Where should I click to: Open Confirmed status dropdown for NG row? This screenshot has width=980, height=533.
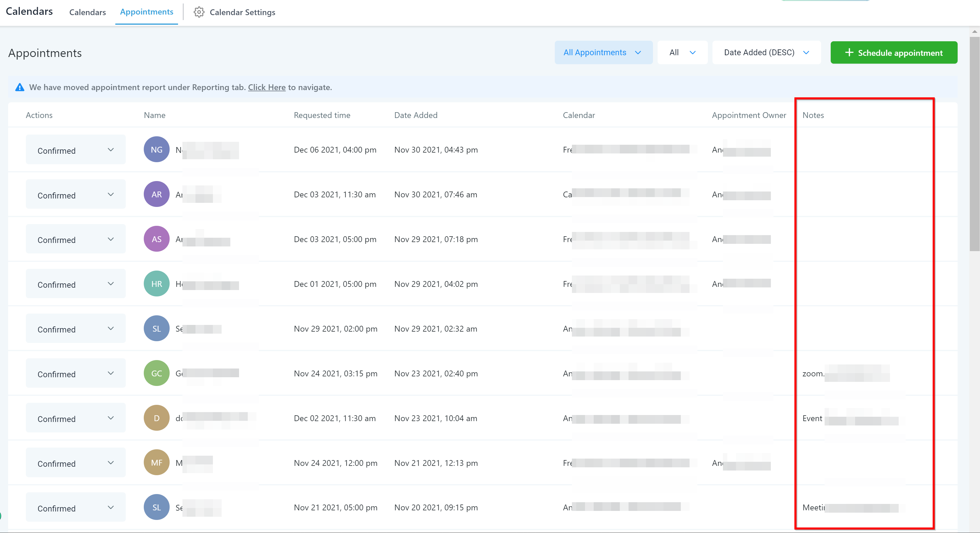click(x=76, y=150)
